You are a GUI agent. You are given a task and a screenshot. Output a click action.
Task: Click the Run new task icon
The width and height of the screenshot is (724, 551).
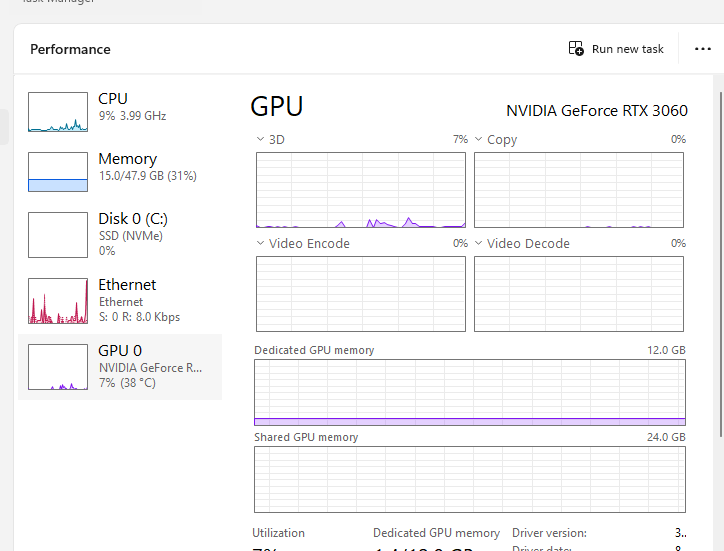click(x=576, y=49)
